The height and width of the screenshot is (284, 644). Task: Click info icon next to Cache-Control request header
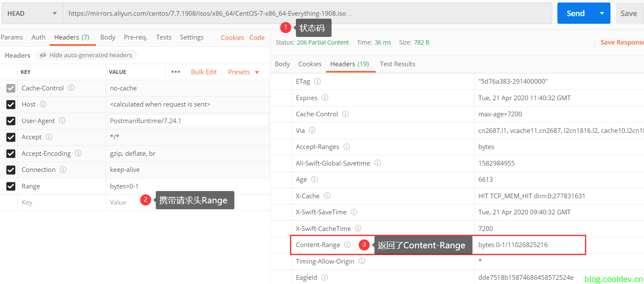[71, 88]
